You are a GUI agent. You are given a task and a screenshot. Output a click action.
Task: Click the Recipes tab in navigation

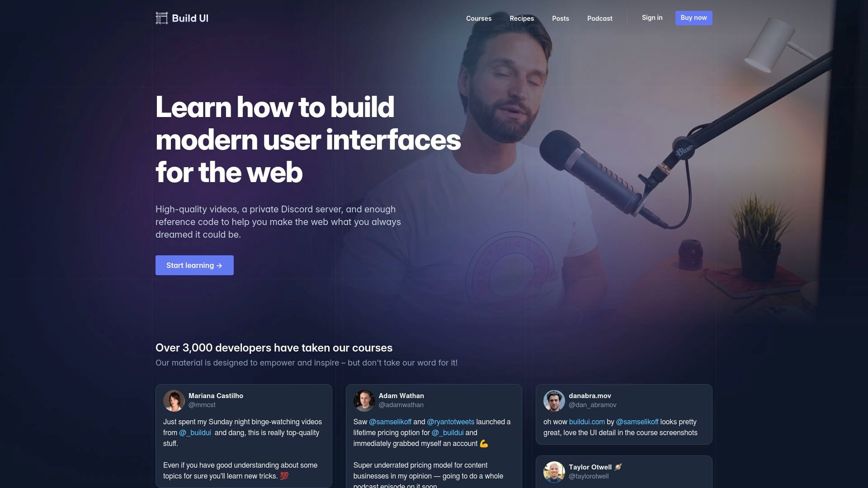522,18
